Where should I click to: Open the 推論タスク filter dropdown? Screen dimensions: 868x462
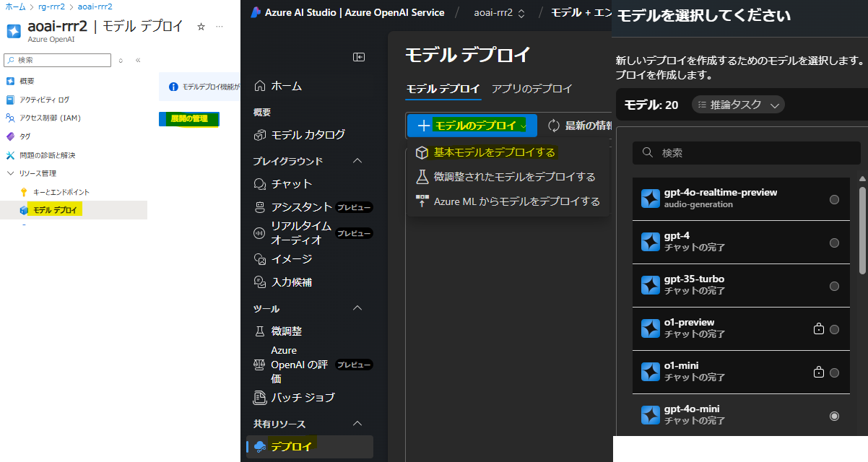738,105
